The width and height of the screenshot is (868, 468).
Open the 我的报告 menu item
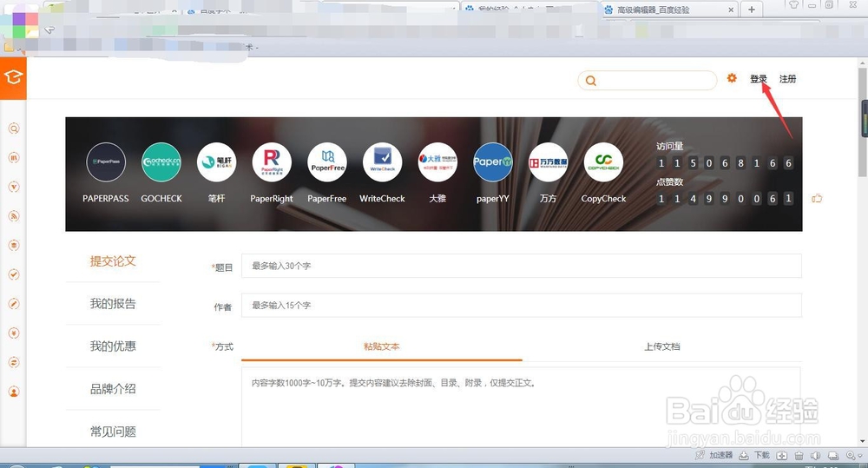click(113, 304)
